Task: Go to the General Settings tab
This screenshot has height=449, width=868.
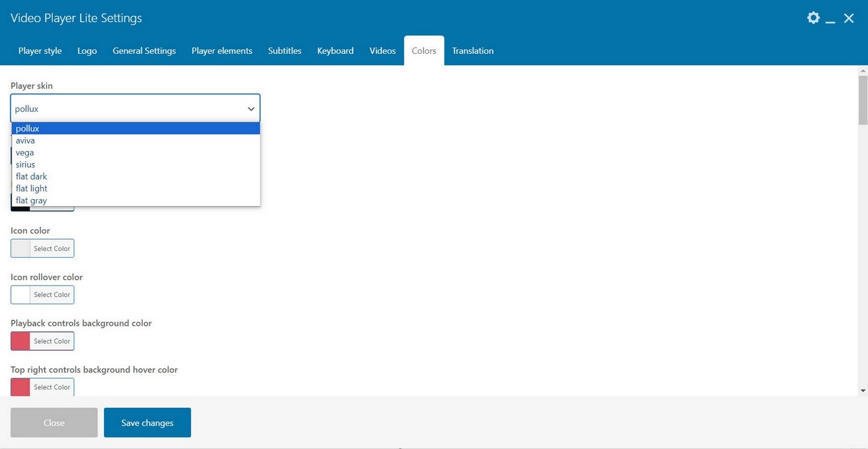Action: tap(144, 51)
